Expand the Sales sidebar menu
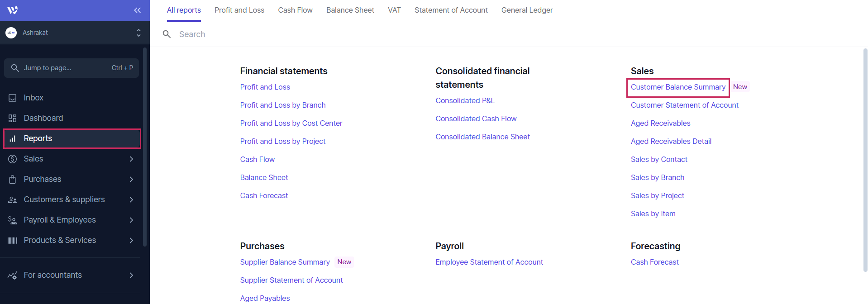868x304 pixels. tap(131, 159)
